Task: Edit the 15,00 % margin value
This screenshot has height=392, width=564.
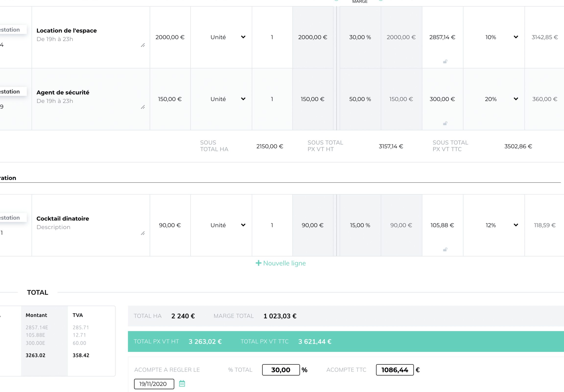Action: [x=360, y=225]
